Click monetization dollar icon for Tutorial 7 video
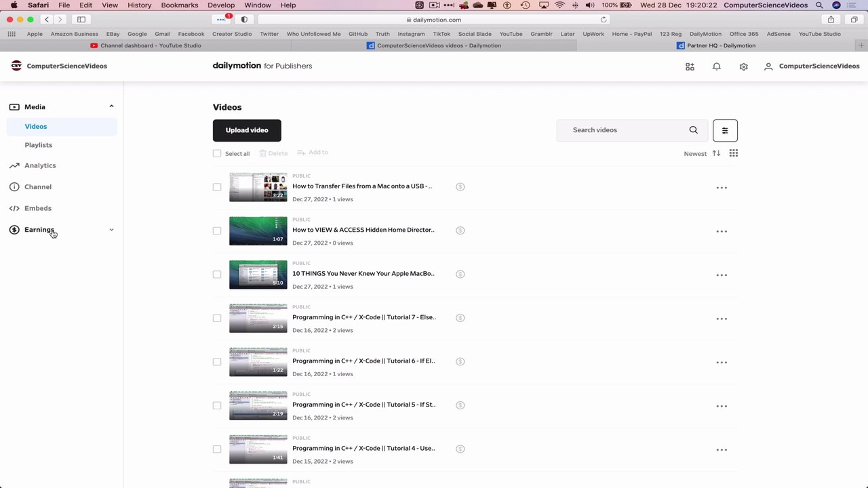The height and width of the screenshot is (488, 868). [x=460, y=318]
